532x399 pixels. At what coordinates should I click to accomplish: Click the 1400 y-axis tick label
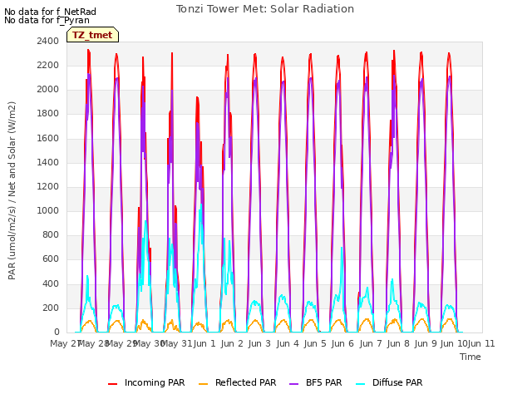point(48,163)
